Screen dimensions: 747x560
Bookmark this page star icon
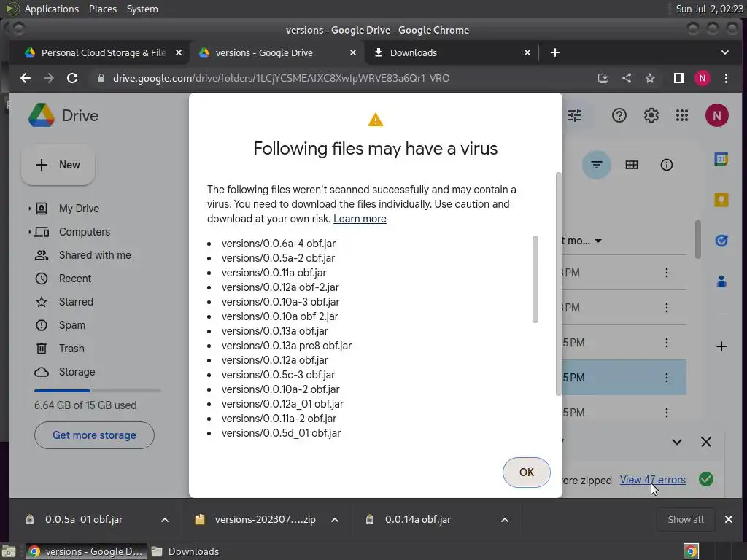pos(650,78)
